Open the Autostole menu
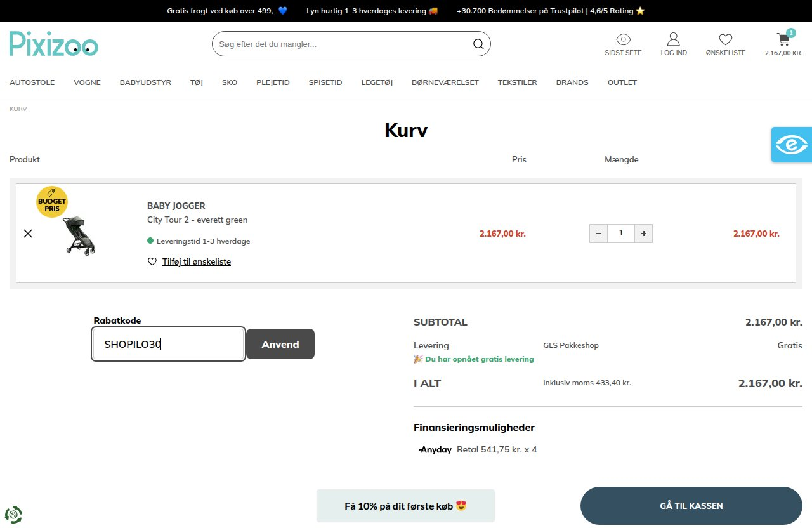 [x=32, y=82]
